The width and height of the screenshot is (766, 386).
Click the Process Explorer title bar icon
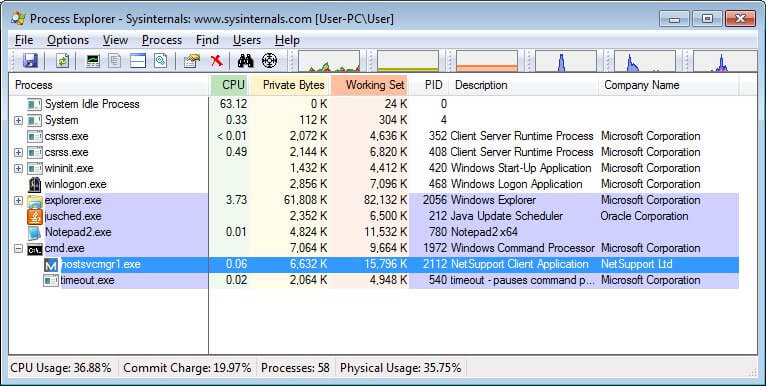point(19,19)
